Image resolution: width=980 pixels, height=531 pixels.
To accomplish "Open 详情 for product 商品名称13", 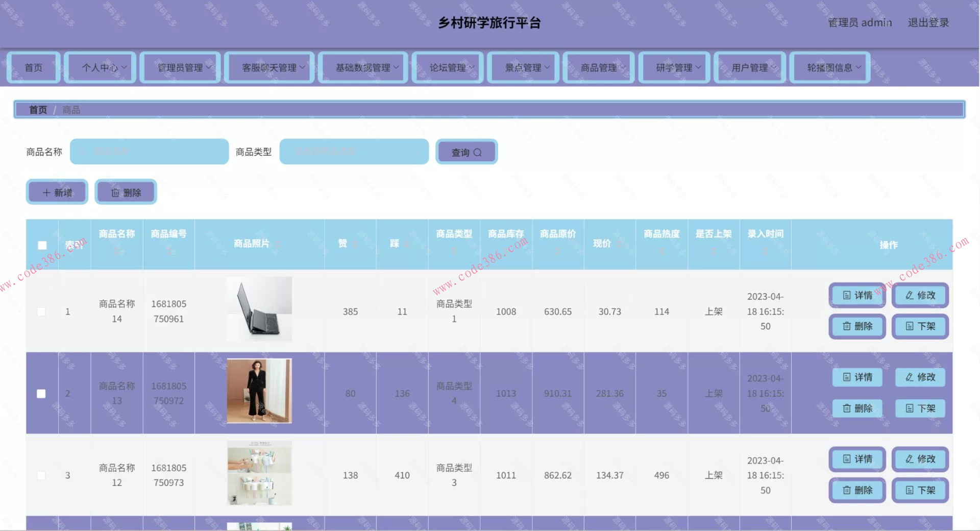I will [857, 377].
